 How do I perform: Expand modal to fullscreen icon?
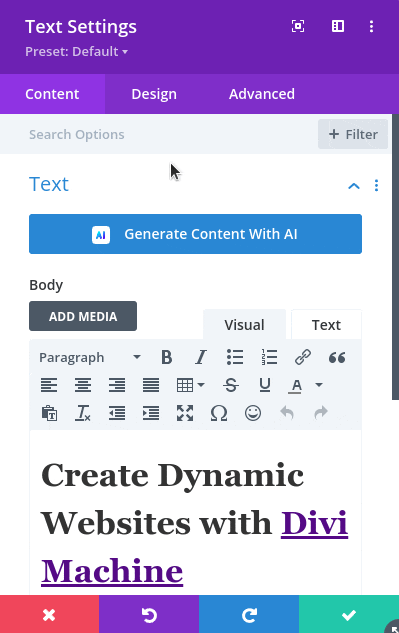pyautogui.click(x=298, y=26)
